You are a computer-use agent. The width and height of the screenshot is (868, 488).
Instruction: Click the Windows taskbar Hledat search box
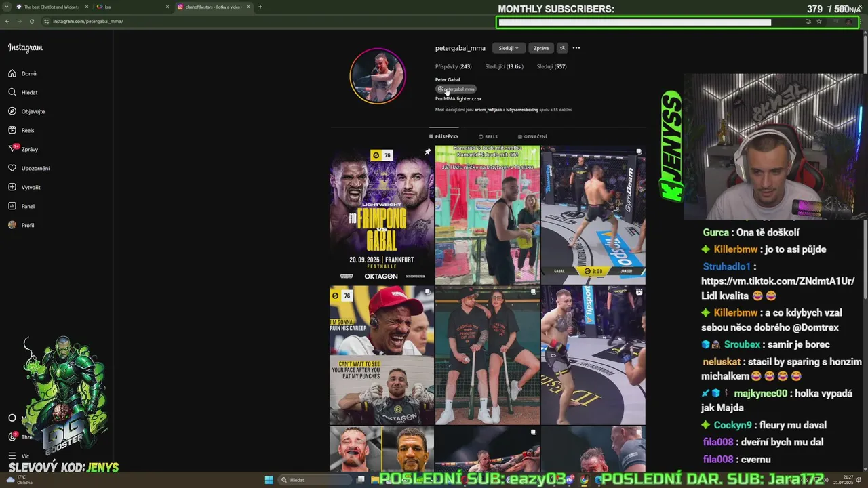coord(316,480)
